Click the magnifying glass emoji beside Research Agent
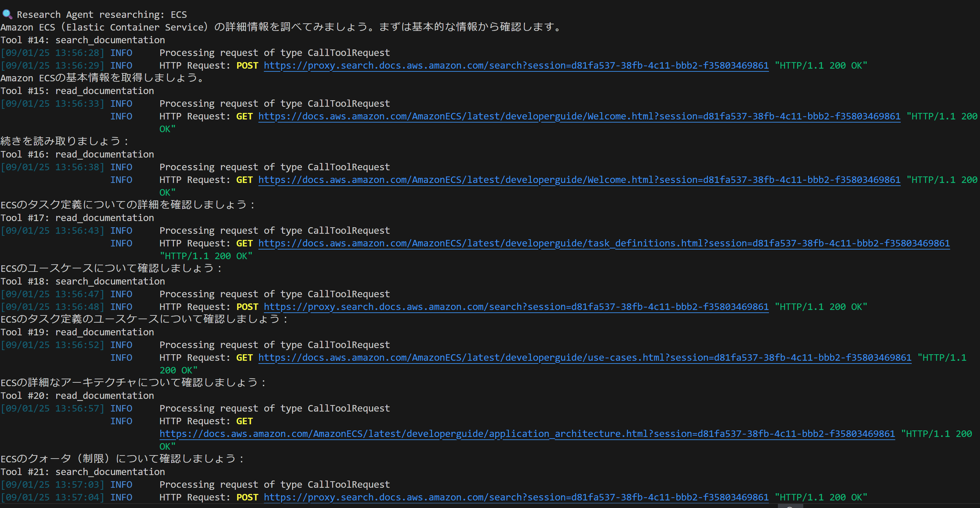 click(x=7, y=14)
